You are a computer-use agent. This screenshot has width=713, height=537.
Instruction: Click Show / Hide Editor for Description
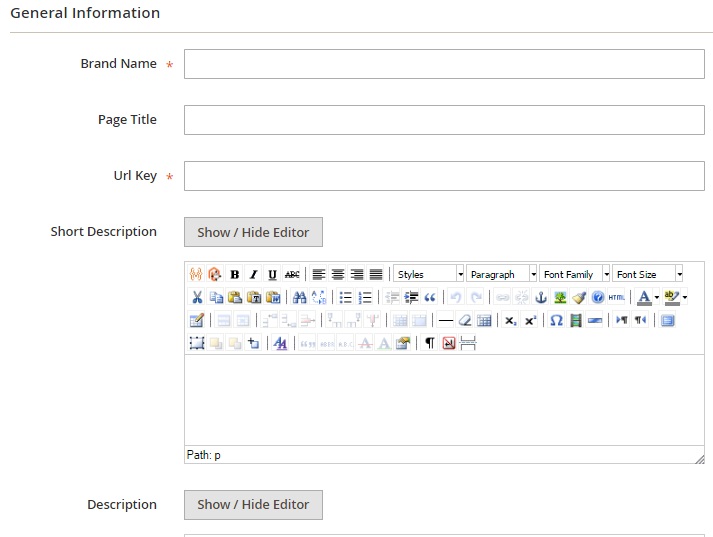(x=253, y=504)
